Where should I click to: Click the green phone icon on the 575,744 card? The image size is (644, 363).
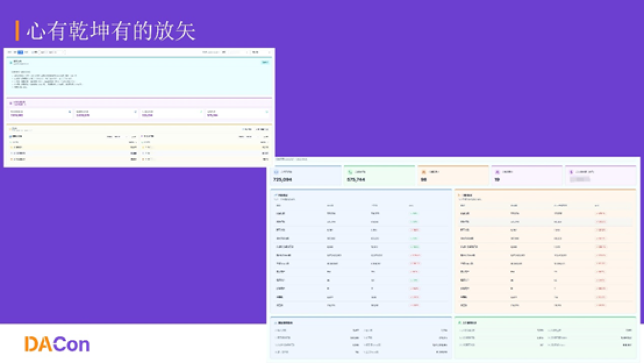[350, 172]
